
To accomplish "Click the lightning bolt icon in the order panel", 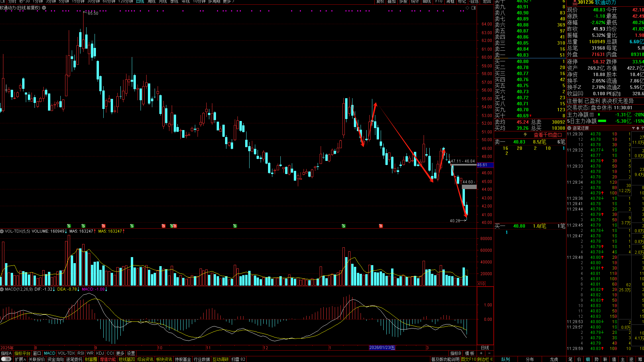I will click(x=525, y=135).
